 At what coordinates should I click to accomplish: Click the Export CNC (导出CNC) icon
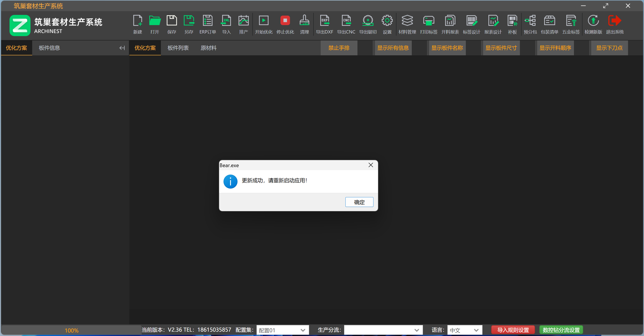tap(346, 21)
